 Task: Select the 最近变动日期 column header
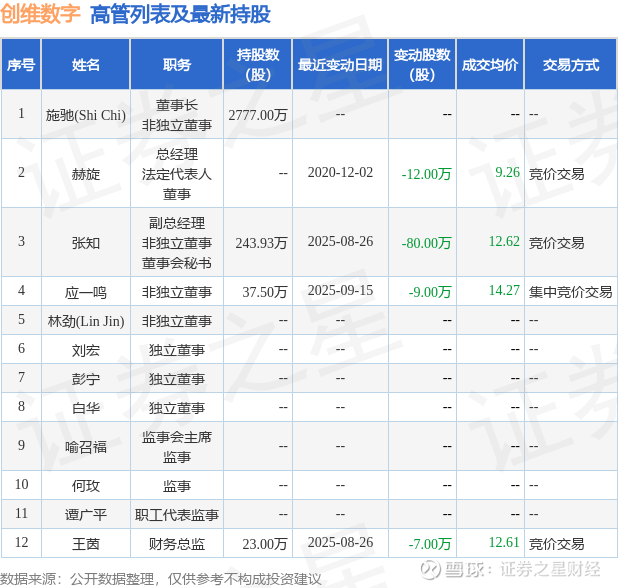pyautogui.click(x=340, y=65)
